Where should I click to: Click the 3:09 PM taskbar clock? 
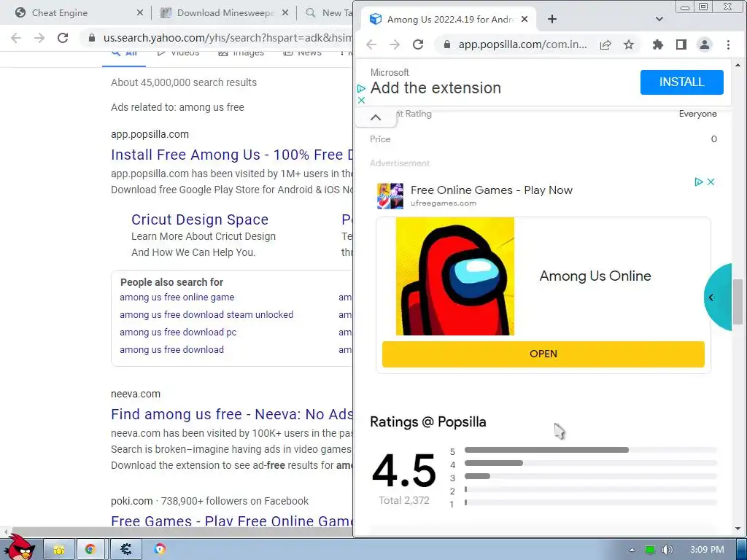(707, 550)
